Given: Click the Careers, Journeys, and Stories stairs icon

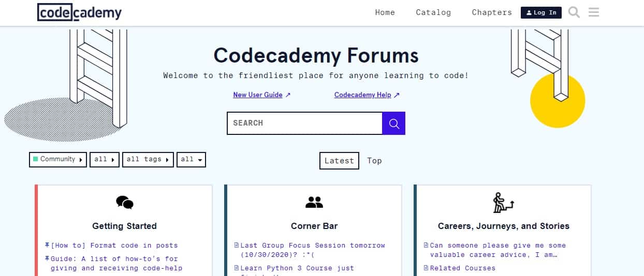Looking at the screenshot, I should (x=503, y=202).
